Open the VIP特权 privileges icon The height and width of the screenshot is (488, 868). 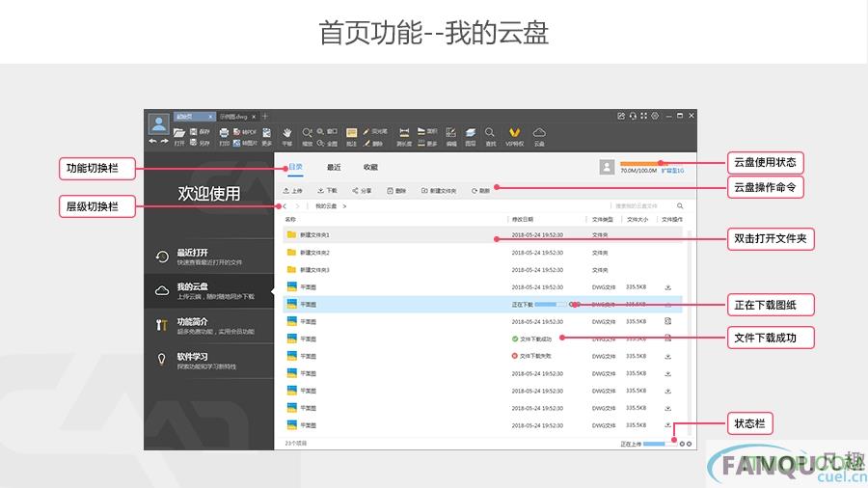pyautogui.click(x=515, y=137)
